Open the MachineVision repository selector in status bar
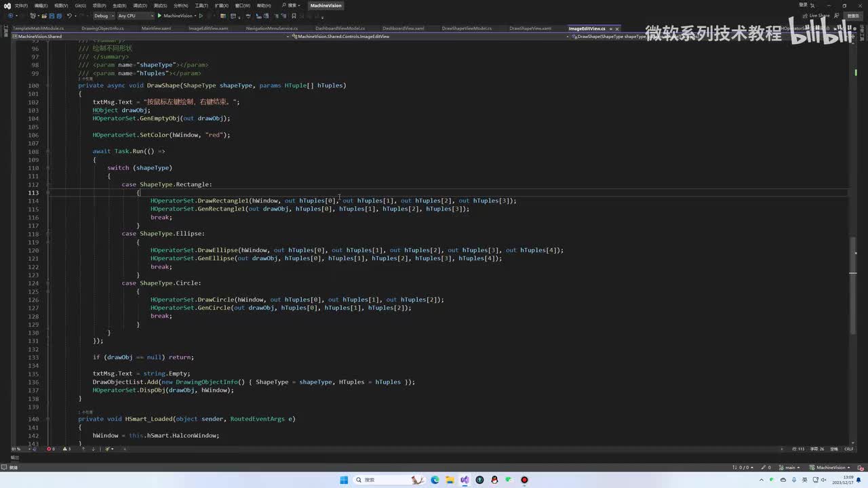The image size is (868, 488). point(831,467)
